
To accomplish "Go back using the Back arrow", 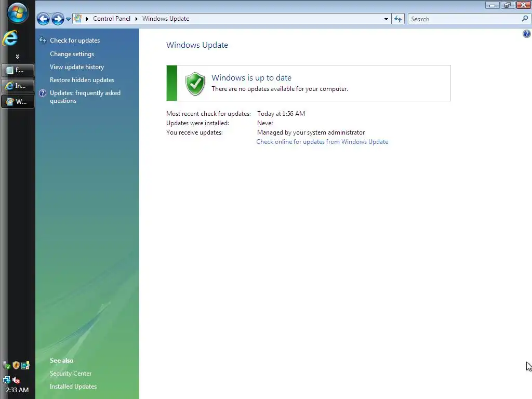I will (44, 19).
